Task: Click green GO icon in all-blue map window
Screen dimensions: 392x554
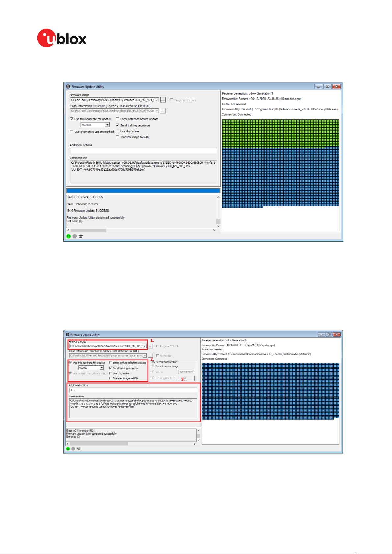Action: pos(68,449)
